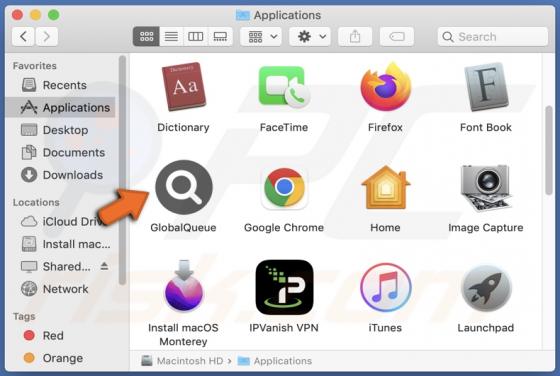This screenshot has height=376, width=560.
Task: Select Install macOS Monterey installer icon
Action: click(x=184, y=286)
